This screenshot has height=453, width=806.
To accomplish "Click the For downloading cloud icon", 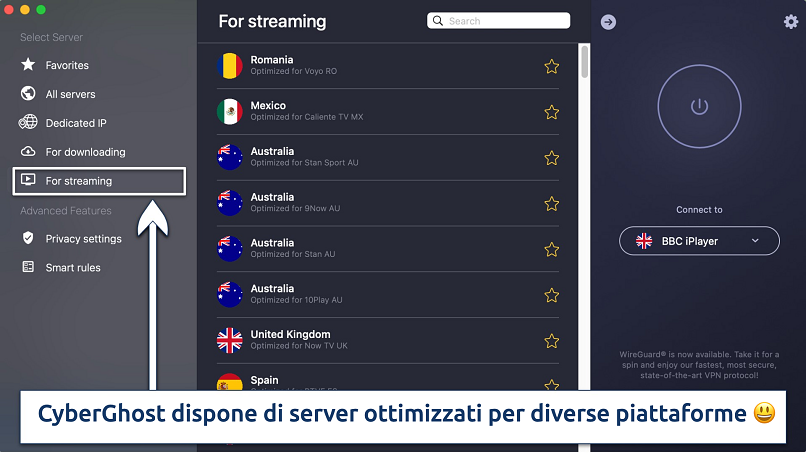I will tap(28, 151).
